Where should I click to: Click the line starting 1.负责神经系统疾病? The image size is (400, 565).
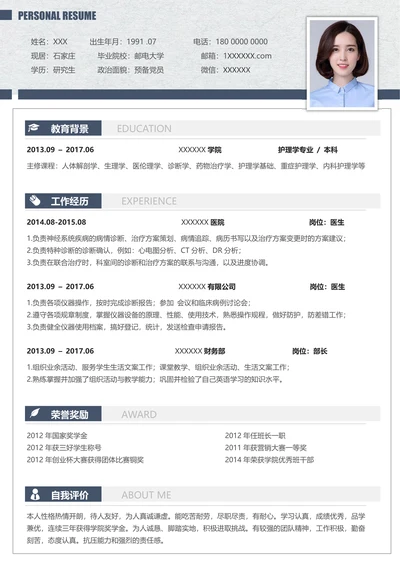(186, 238)
